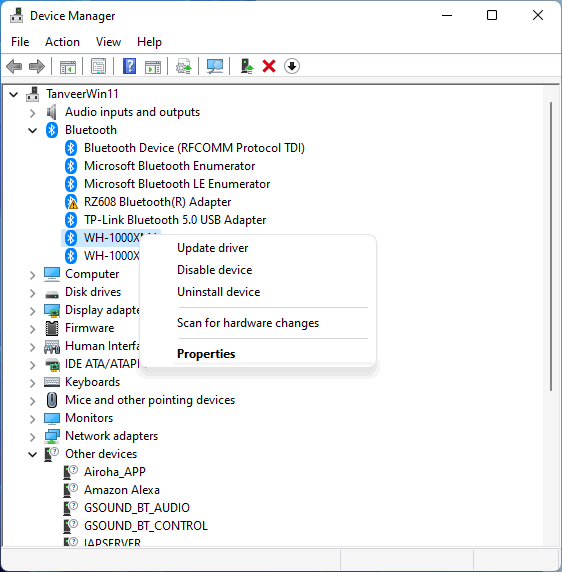562x572 pixels.
Task: Click the Back arrow toolbar icon
Action: 14,66
